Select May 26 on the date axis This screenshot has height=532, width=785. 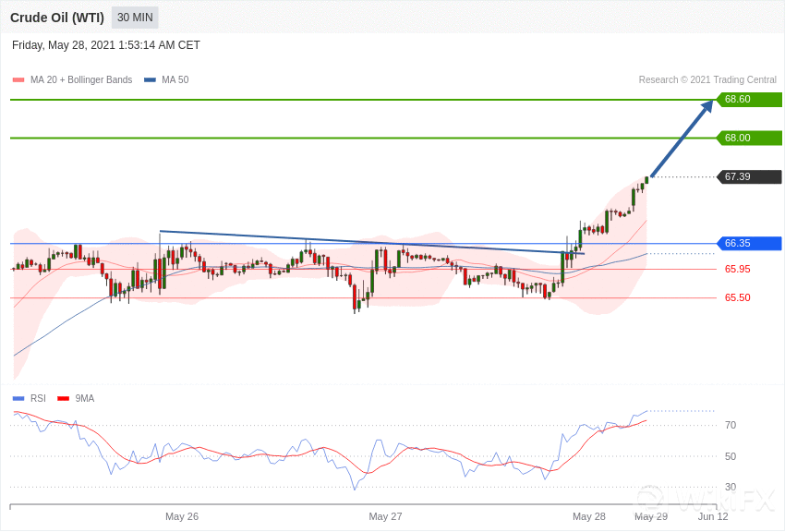click(x=182, y=516)
